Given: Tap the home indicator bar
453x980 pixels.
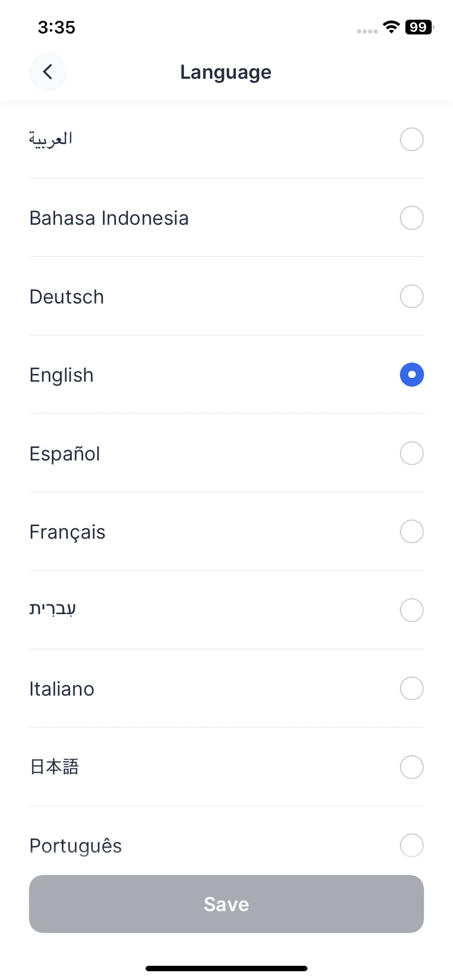Looking at the screenshot, I should tap(226, 969).
